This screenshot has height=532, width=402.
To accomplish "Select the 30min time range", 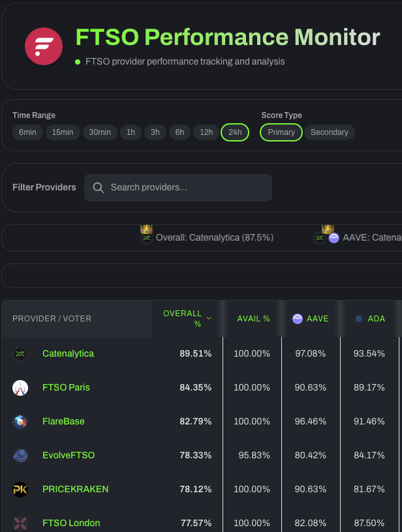I will (x=100, y=132).
